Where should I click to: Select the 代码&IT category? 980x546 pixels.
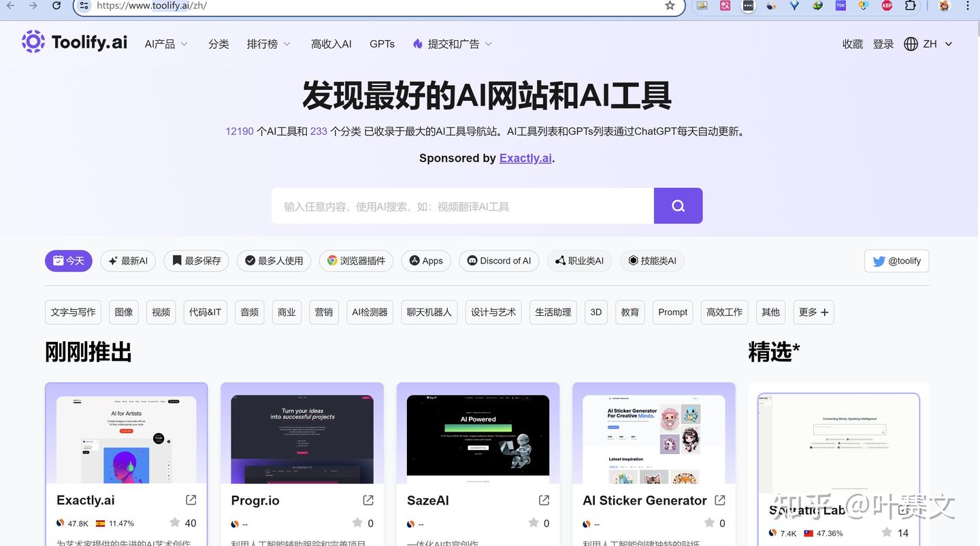(205, 312)
